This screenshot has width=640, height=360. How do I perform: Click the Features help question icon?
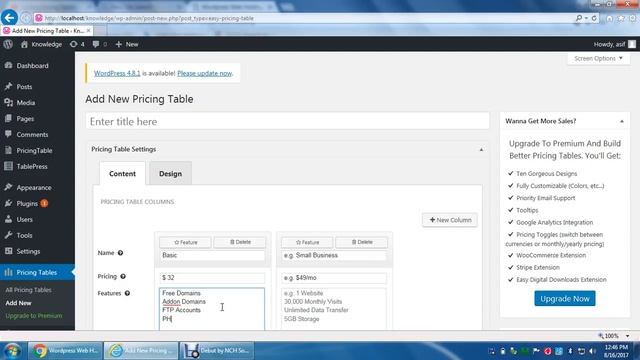[127, 293]
